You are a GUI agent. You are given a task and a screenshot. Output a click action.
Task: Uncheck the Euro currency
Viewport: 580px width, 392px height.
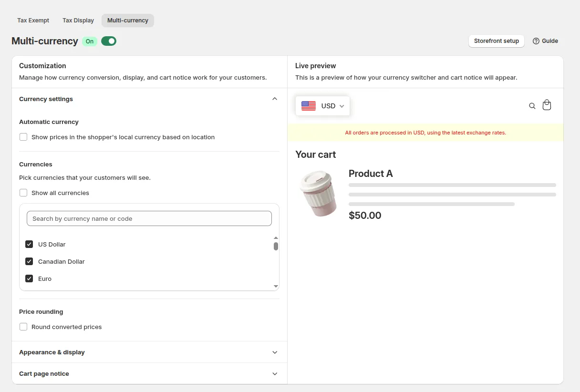(29, 279)
